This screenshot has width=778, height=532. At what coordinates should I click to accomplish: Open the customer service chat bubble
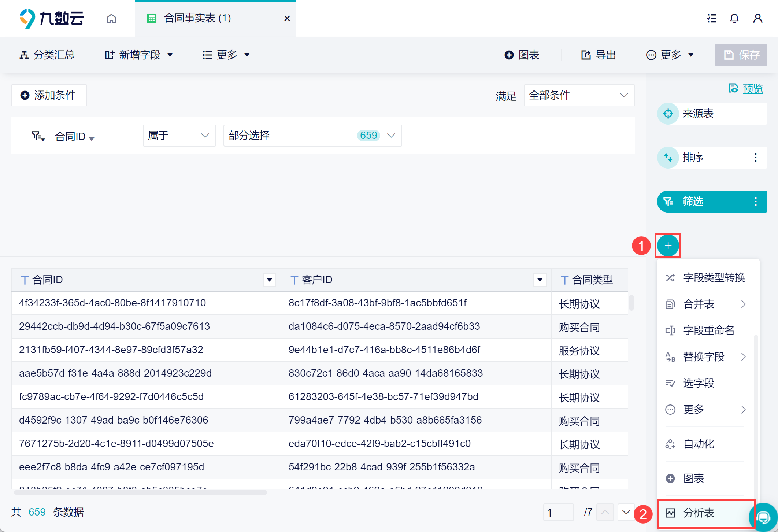pyautogui.click(x=763, y=517)
